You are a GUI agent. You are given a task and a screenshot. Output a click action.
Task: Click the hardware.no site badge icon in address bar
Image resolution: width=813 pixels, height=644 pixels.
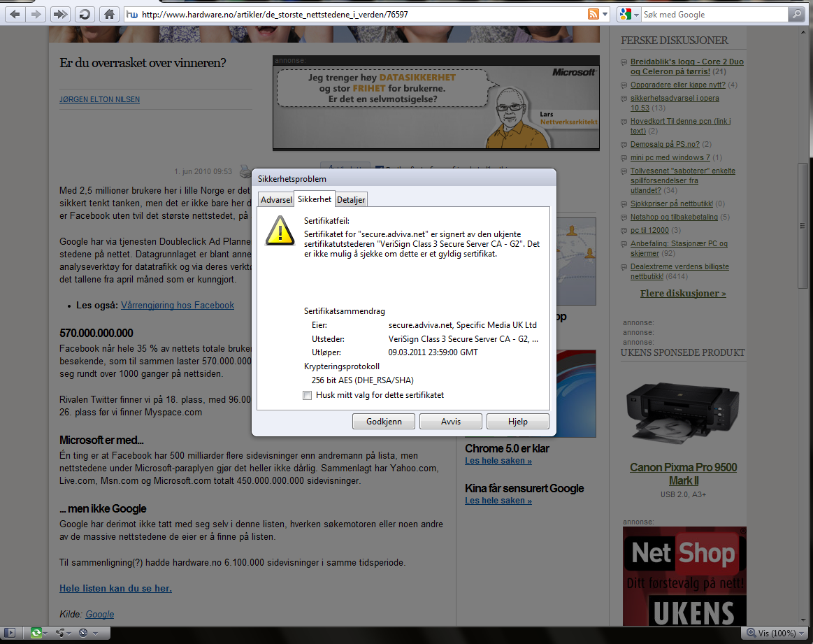132,15
